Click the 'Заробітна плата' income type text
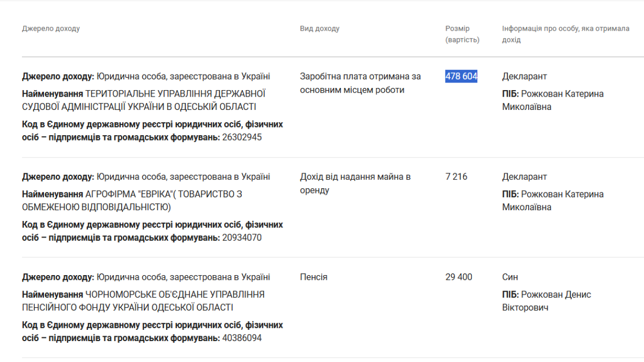The width and height of the screenshot is (644, 362). [360, 83]
